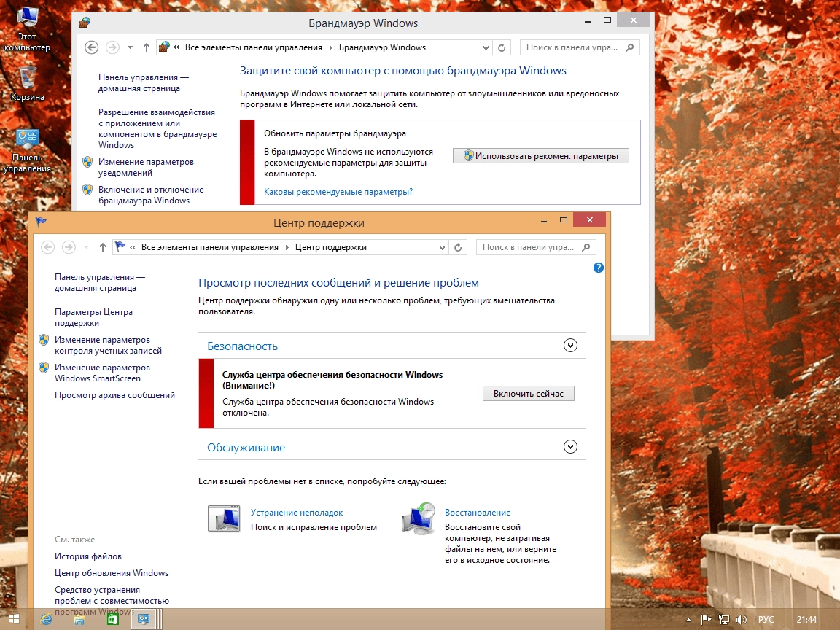The width and height of the screenshot is (840, 630).
Task: Click Использовать рекомен. параметры button
Action: (x=540, y=156)
